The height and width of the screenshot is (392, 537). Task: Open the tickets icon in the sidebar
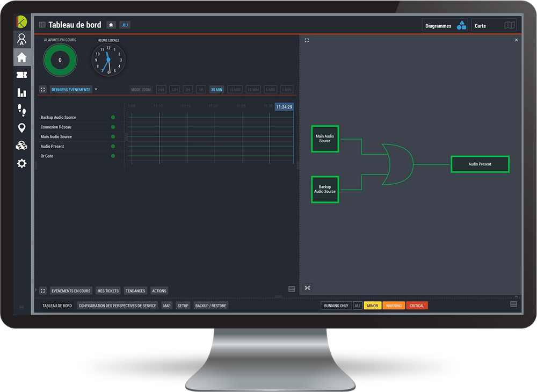[21, 75]
